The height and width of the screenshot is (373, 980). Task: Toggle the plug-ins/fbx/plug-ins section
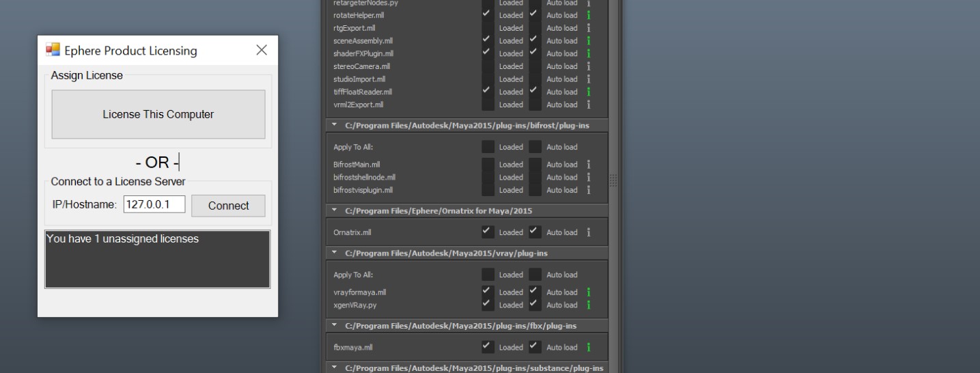pos(335,326)
